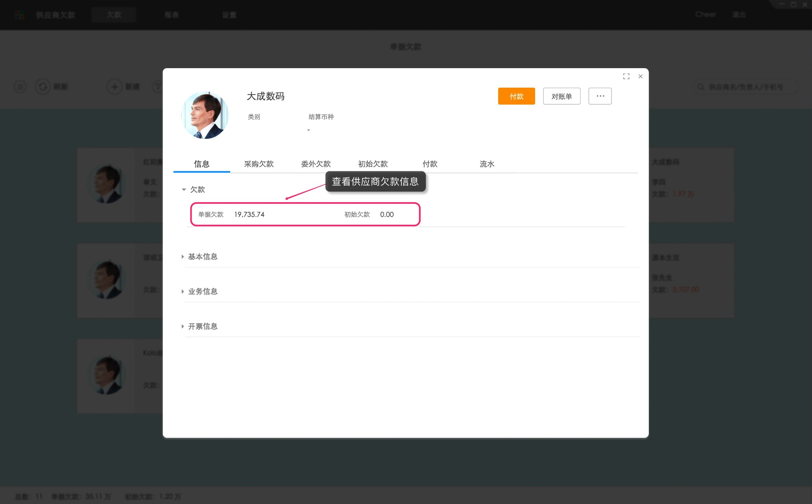Click the search magnifier icon
This screenshot has height=504, width=812.
coord(700,86)
